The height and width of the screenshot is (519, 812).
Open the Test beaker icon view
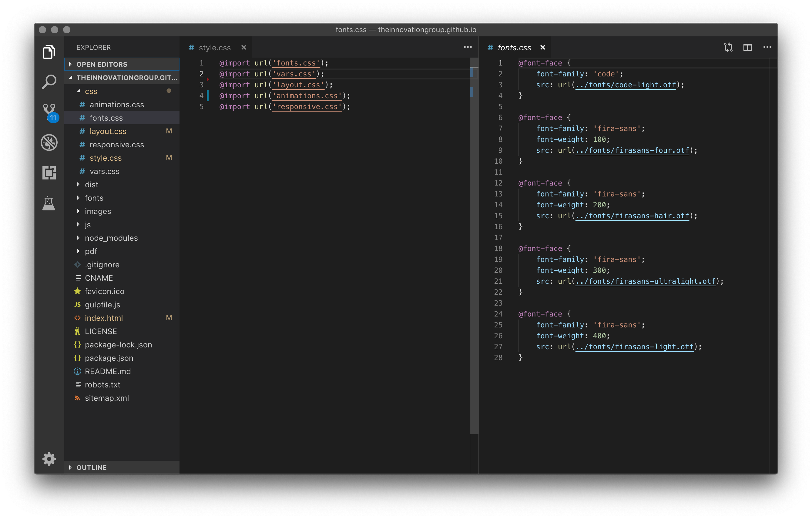click(49, 203)
